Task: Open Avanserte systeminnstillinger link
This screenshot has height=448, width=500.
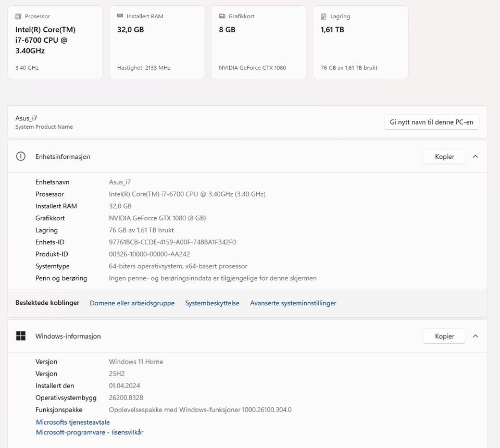Action: pyautogui.click(x=293, y=303)
